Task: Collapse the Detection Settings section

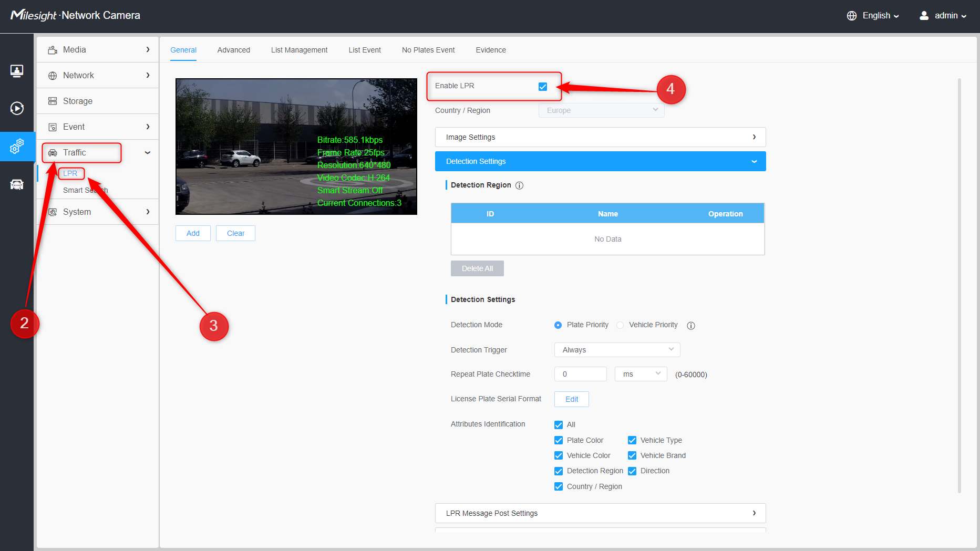Action: [x=600, y=161]
